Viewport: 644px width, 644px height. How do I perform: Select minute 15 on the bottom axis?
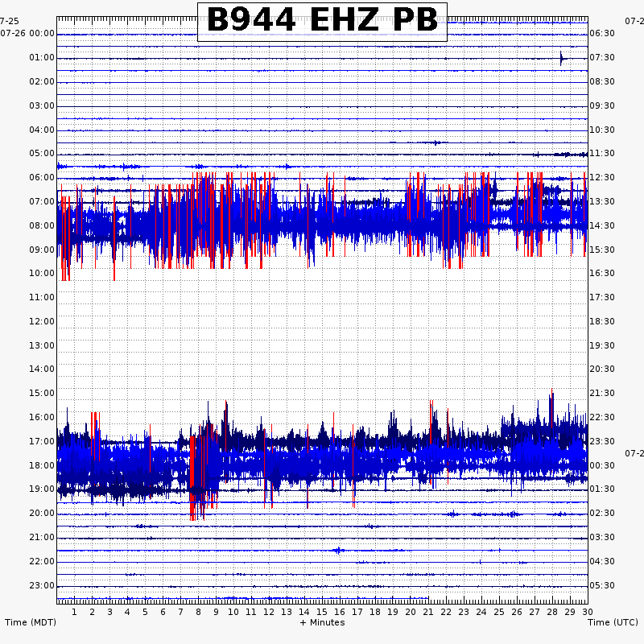click(x=321, y=612)
